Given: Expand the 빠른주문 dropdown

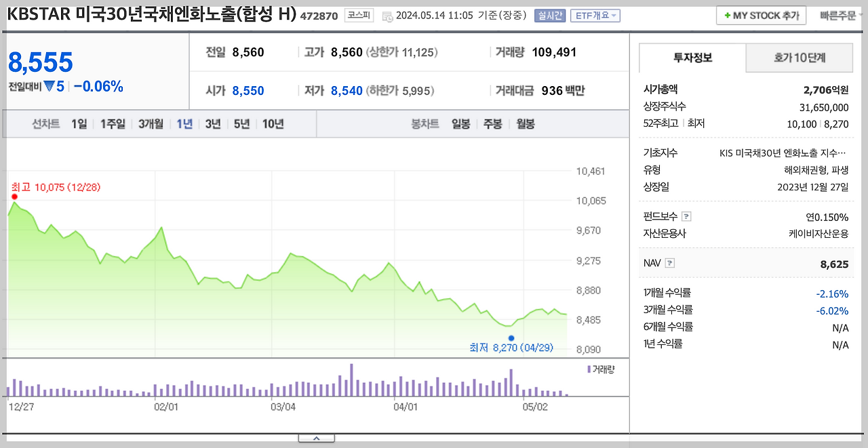Looking at the screenshot, I should (x=839, y=15).
